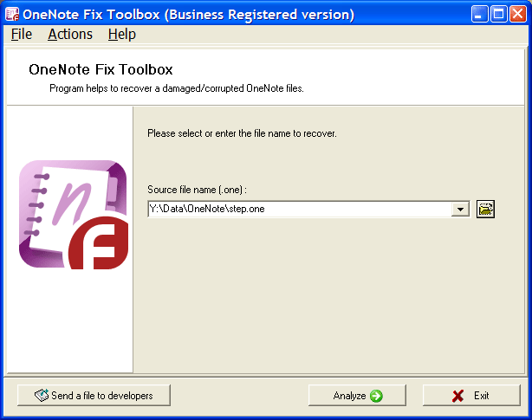Open the Help menu
Viewport: 532px width, 420px height.
pyautogui.click(x=122, y=35)
